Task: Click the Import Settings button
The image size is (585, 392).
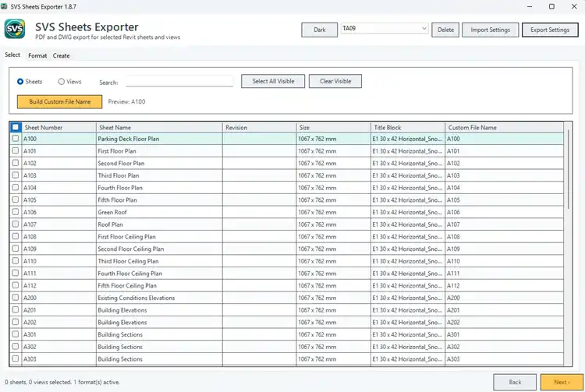Action: pos(491,30)
